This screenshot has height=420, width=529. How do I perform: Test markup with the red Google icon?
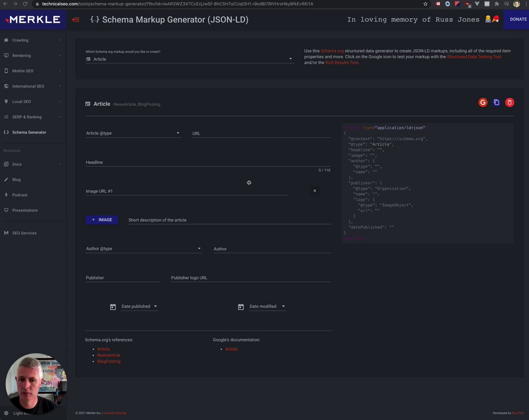pos(483,103)
